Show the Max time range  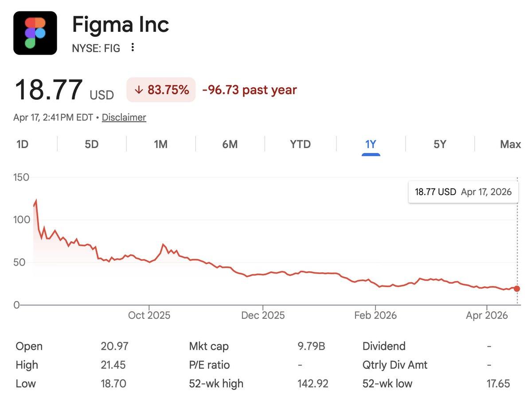point(510,144)
